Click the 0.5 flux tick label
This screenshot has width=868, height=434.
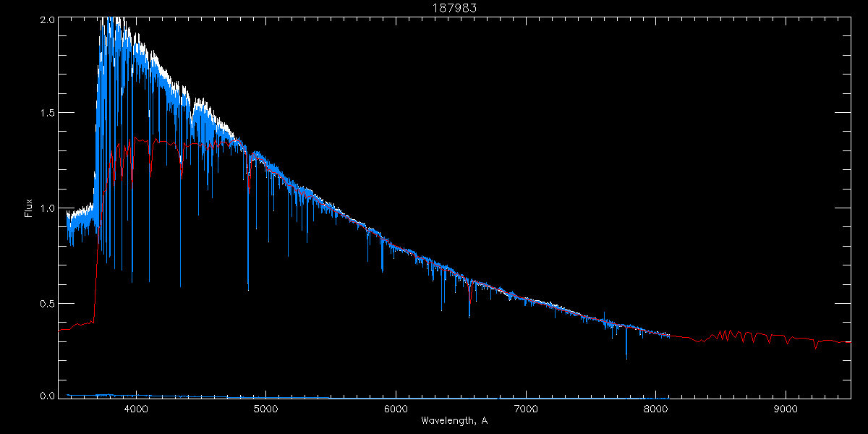click(x=46, y=303)
